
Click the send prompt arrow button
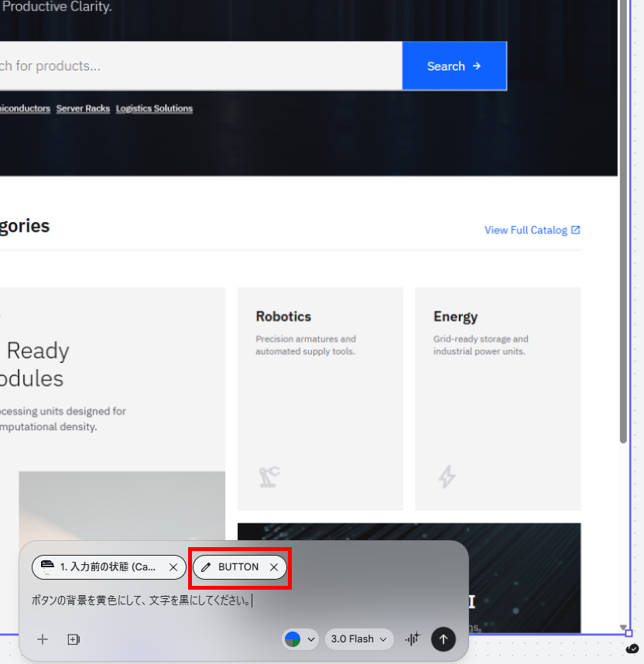[444, 639]
